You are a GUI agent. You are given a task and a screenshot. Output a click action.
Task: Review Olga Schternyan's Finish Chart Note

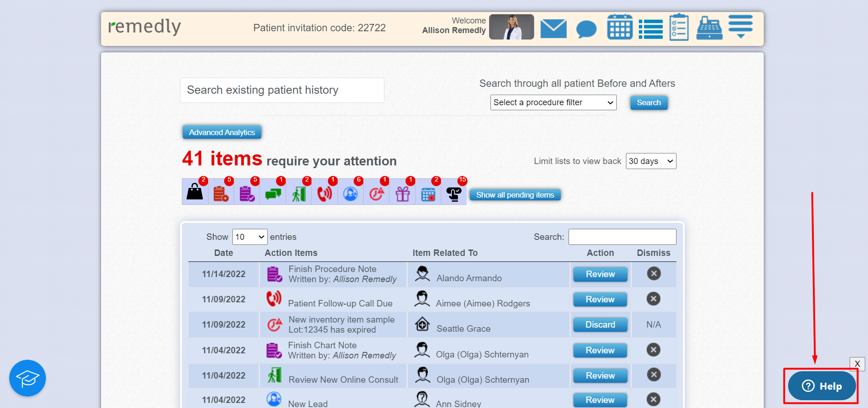(600, 351)
